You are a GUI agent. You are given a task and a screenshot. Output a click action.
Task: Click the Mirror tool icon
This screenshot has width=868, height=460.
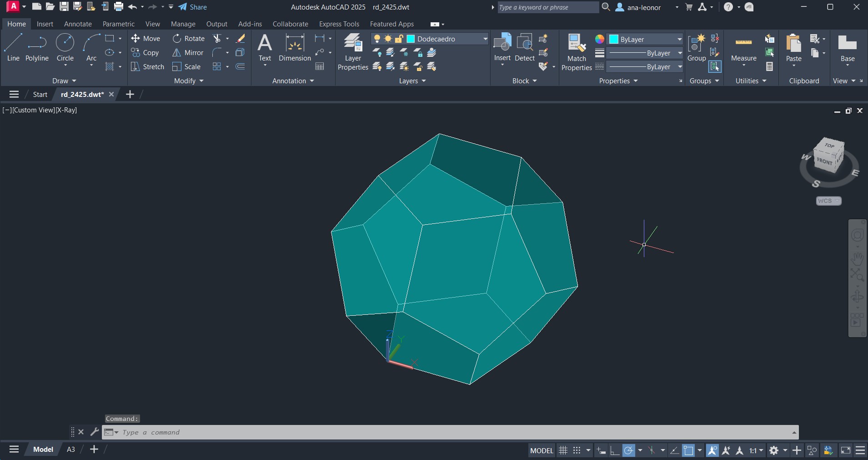[x=177, y=53]
